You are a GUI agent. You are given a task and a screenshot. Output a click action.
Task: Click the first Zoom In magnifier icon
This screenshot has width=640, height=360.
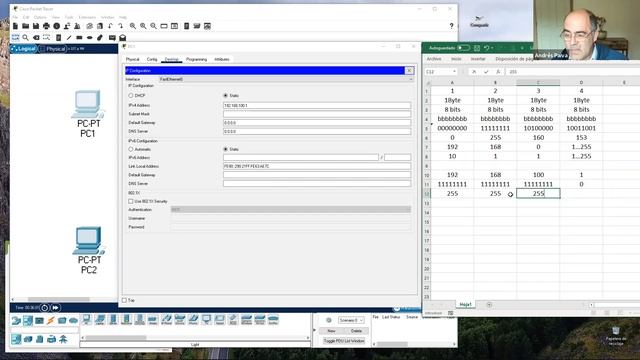[x=133, y=26]
